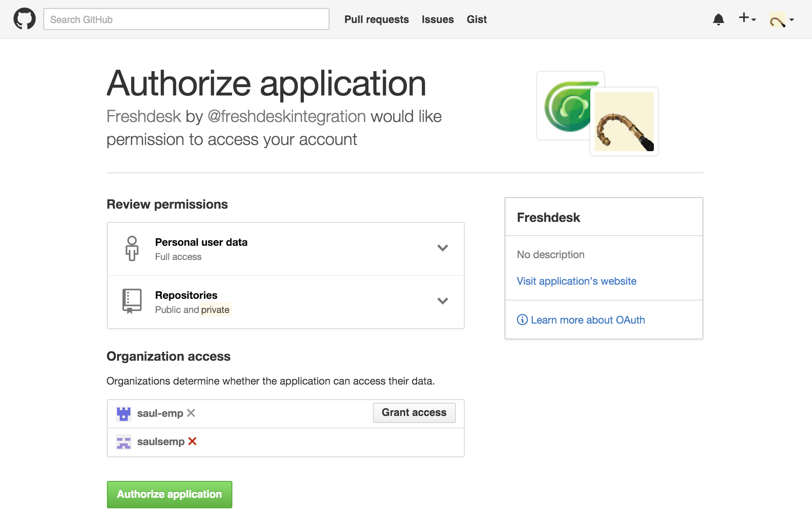Click the info icon beside OAuth link

(x=522, y=320)
